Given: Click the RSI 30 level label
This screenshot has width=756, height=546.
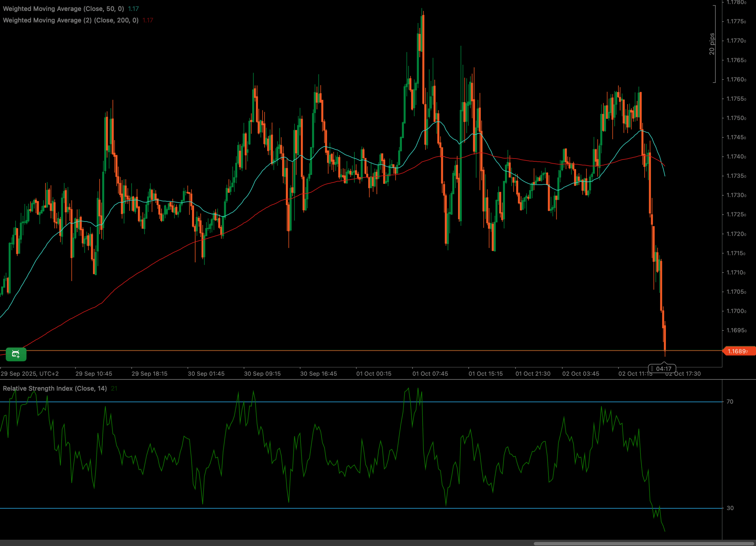Looking at the screenshot, I should click(x=730, y=508).
